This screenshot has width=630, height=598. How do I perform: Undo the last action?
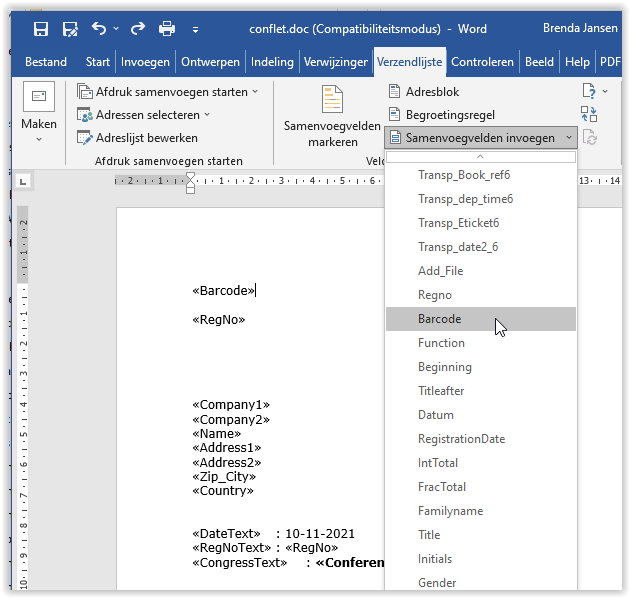[x=98, y=29]
